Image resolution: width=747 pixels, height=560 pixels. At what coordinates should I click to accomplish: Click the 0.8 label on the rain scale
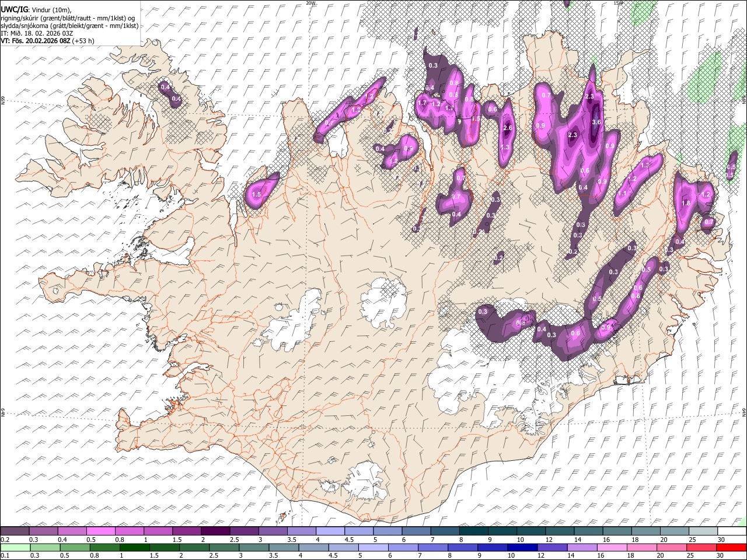[94, 555]
